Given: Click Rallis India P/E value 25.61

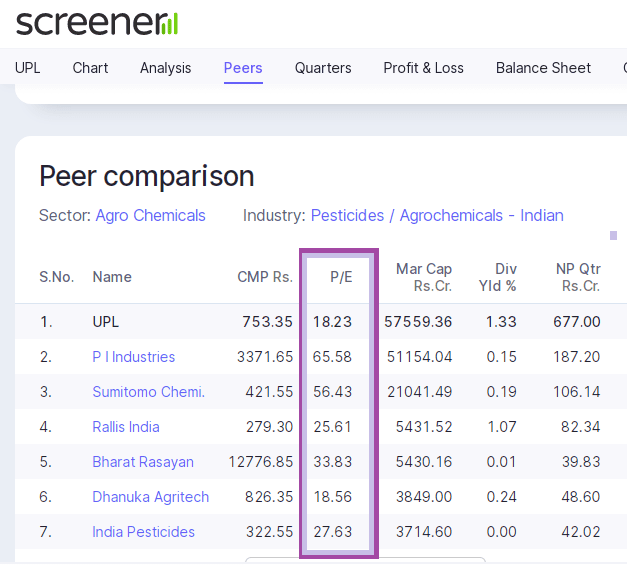Looking at the screenshot, I should pos(332,427).
